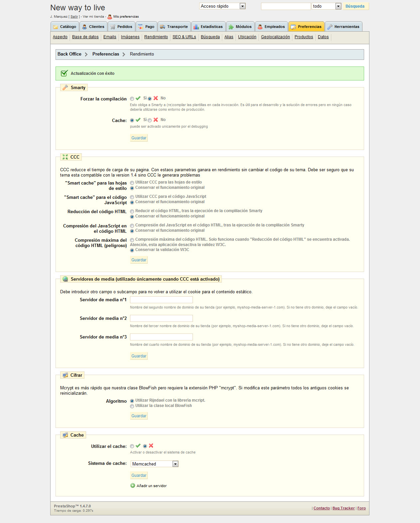Click the Pago credit card icon
Screen dimensions: 420x523
click(141, 27)
